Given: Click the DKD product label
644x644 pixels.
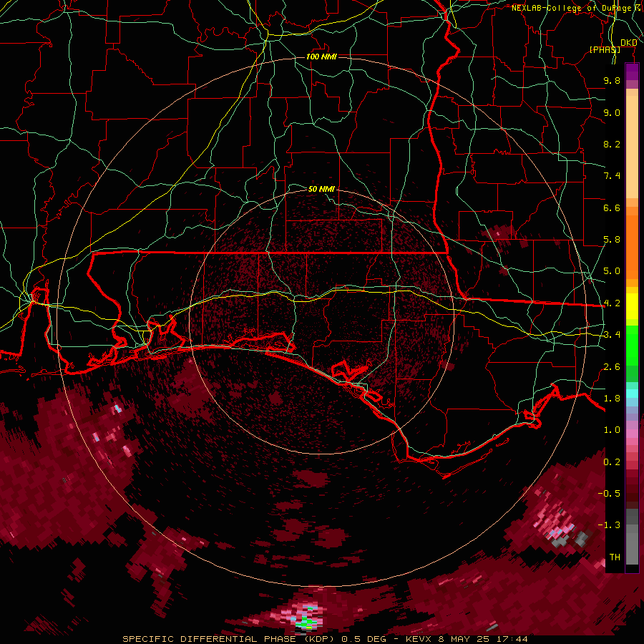Looking at the screenshot, I should pyautogui.click(x=629, y=43).
